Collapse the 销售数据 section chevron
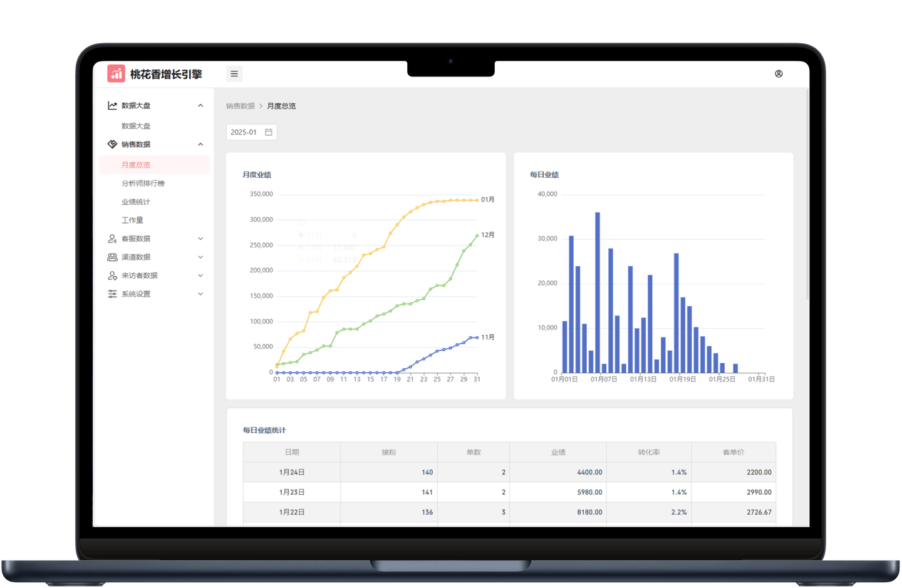The width and height of the screenshot is (902, 588). 200,145
